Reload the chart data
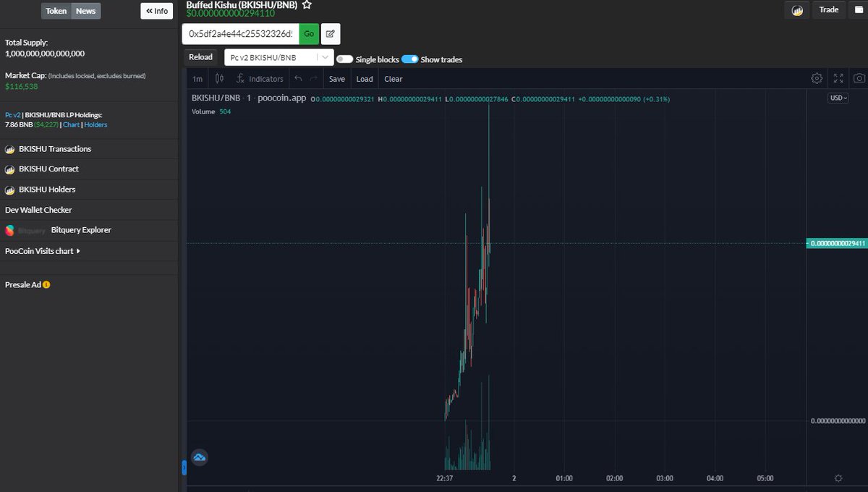Screen dimensions: 868x492 click(x=200, y=57)
